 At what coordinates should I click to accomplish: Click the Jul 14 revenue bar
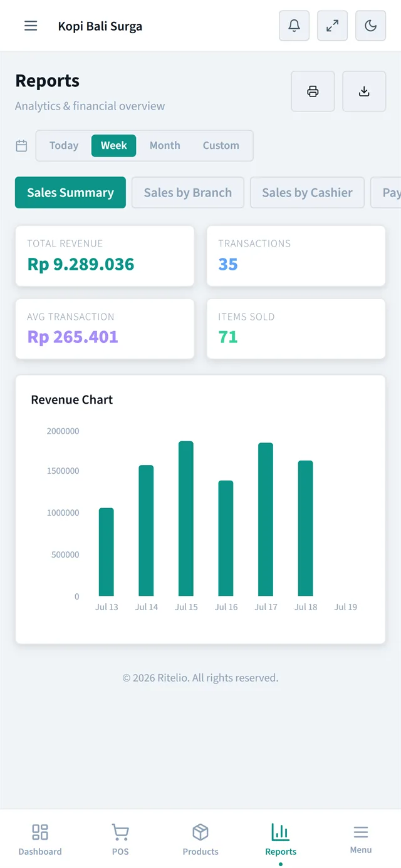coord(146,531)
